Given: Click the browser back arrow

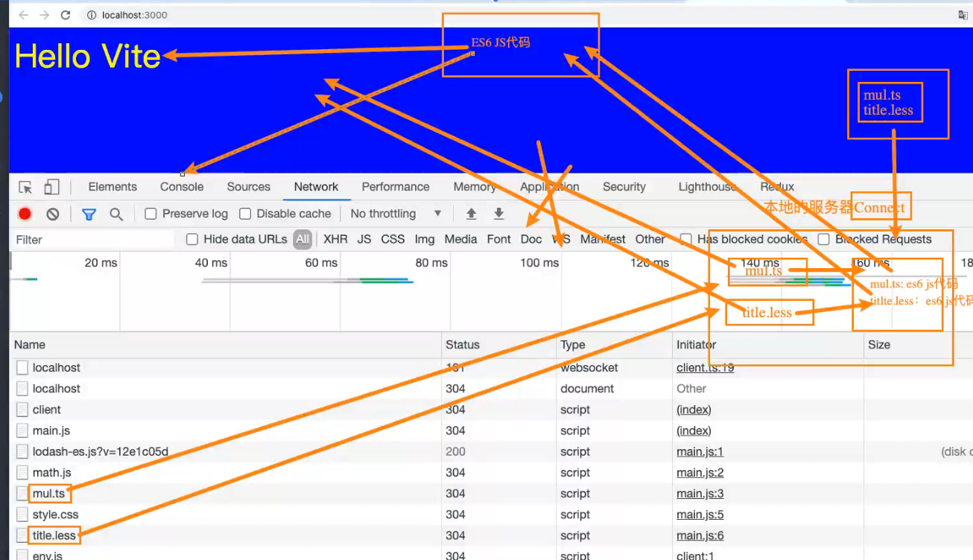Looking at the screenshot, I should click(23, 15).
